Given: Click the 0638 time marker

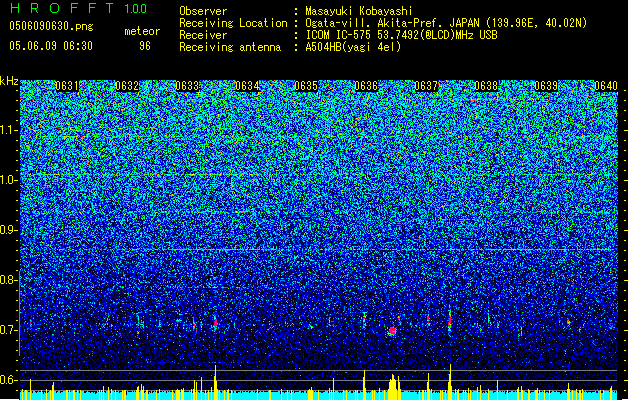Looking at the screenshot, I should (486, 86).
